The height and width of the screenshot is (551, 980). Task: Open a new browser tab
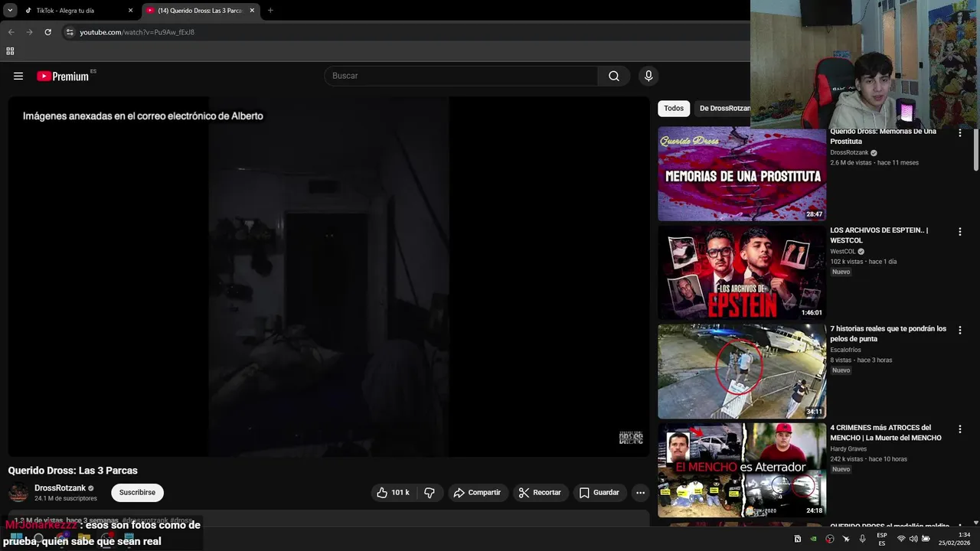(270, 11)
